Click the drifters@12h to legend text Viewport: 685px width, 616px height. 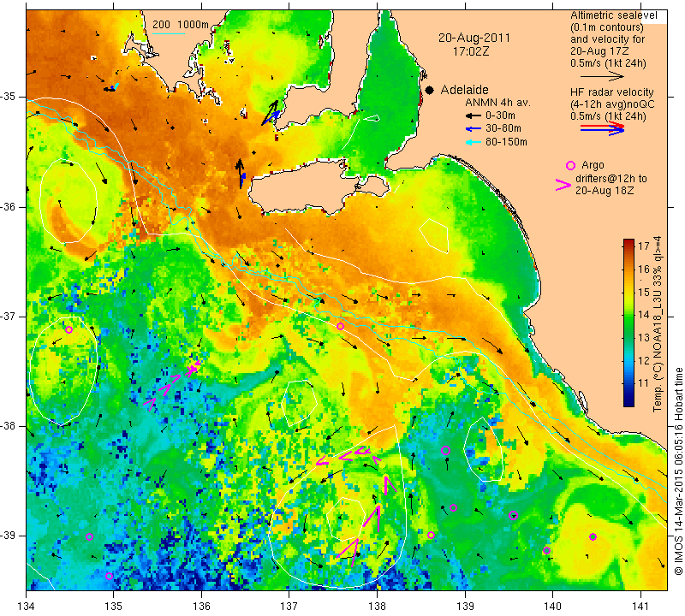pos(611,179)
